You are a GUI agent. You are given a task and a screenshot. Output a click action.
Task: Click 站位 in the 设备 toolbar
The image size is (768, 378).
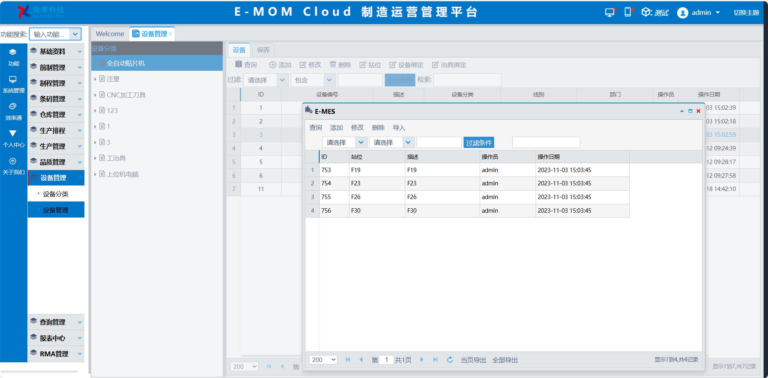click(x=370, y=65)
